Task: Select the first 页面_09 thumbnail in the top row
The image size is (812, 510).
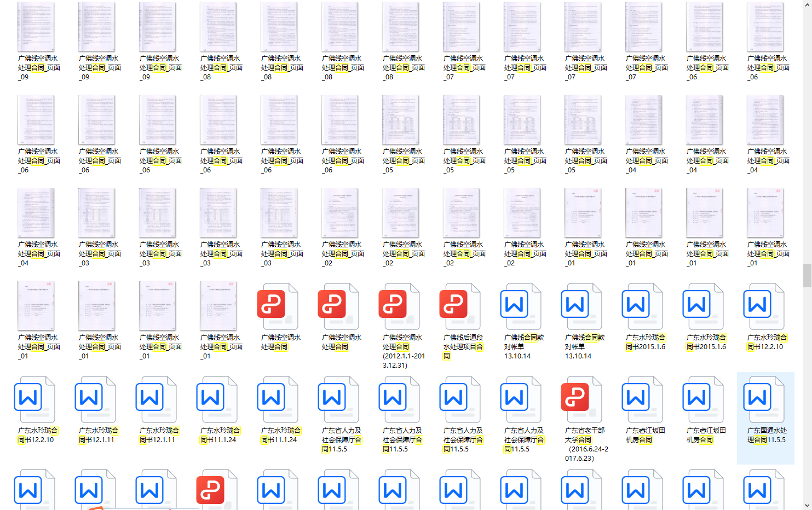Action: point(36,27)
